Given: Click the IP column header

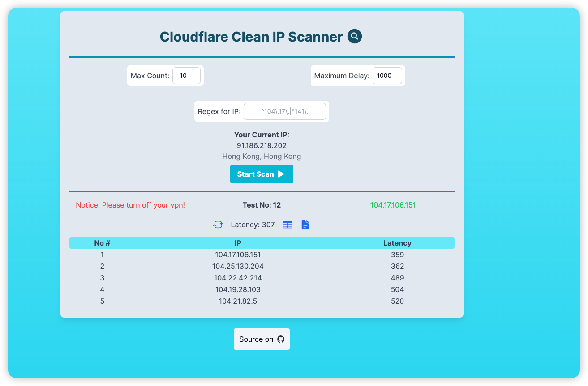Looking at the screenshot, I should 238,243.
